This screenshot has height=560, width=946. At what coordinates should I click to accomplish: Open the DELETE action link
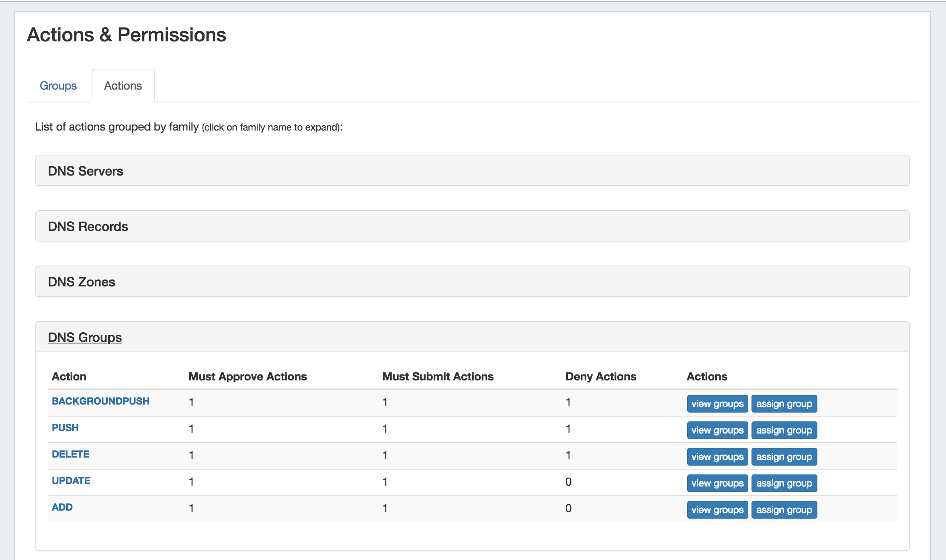pos(71,454)
